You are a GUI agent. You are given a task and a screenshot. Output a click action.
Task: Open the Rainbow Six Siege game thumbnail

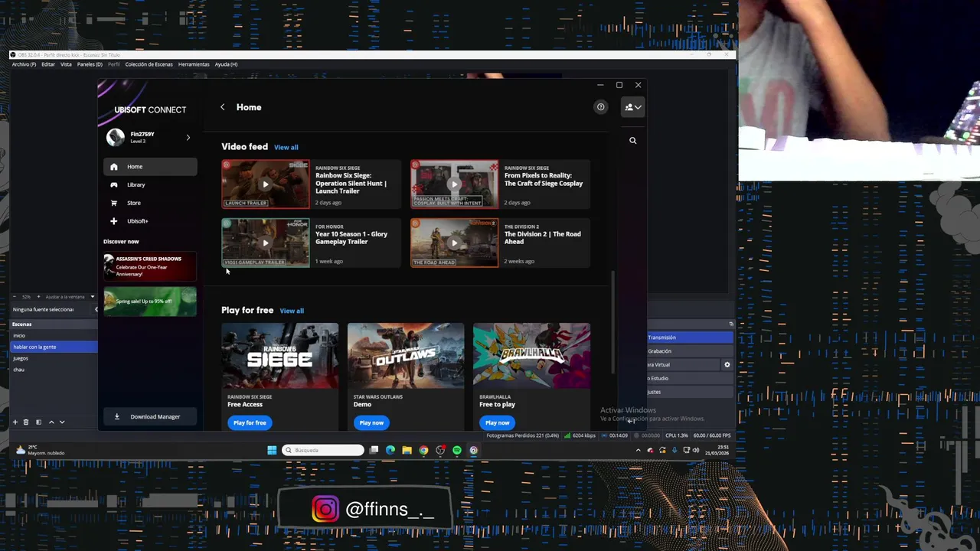(x=280, y=355)
